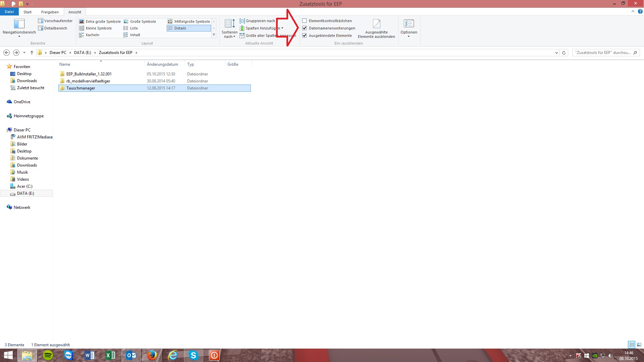Image resolution: width=644 pixels, height=362 pixels.
Task: Expand the layout gallery more arrow
Action: click(214, 35)
